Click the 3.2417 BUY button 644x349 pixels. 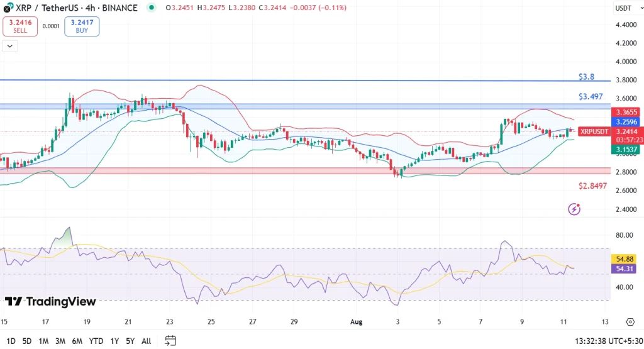pos(82,26)
